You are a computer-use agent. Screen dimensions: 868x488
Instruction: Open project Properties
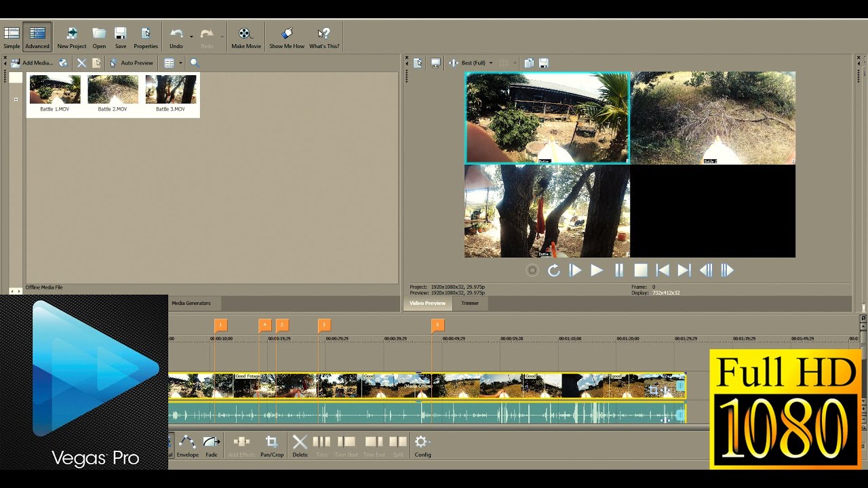click(146, 38)
